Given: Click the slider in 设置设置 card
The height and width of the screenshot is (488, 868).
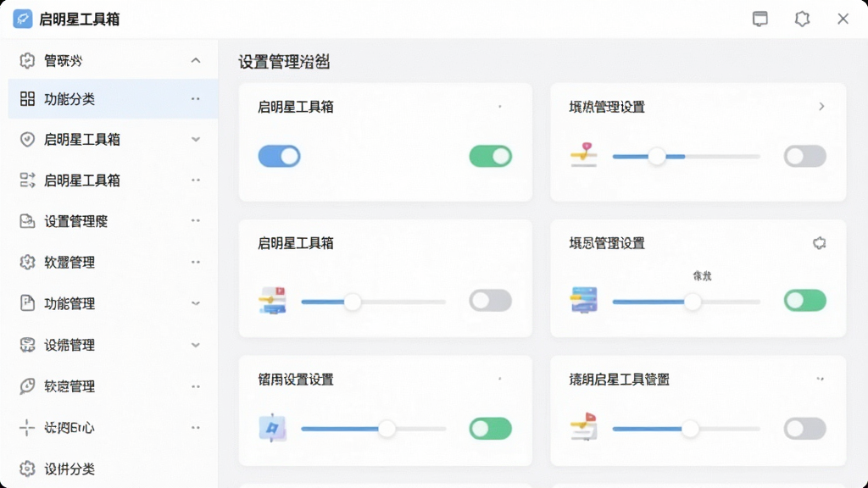Looking at the screenshot, I should (374, 428).
